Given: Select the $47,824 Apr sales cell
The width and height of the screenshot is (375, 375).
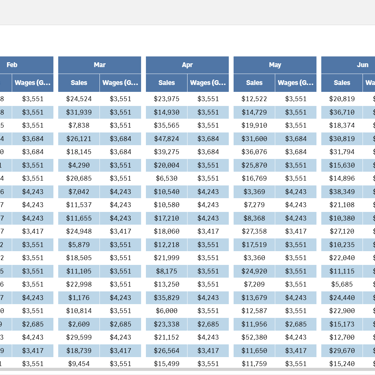Looking at the screenshot, I should [x=166, y=139].
